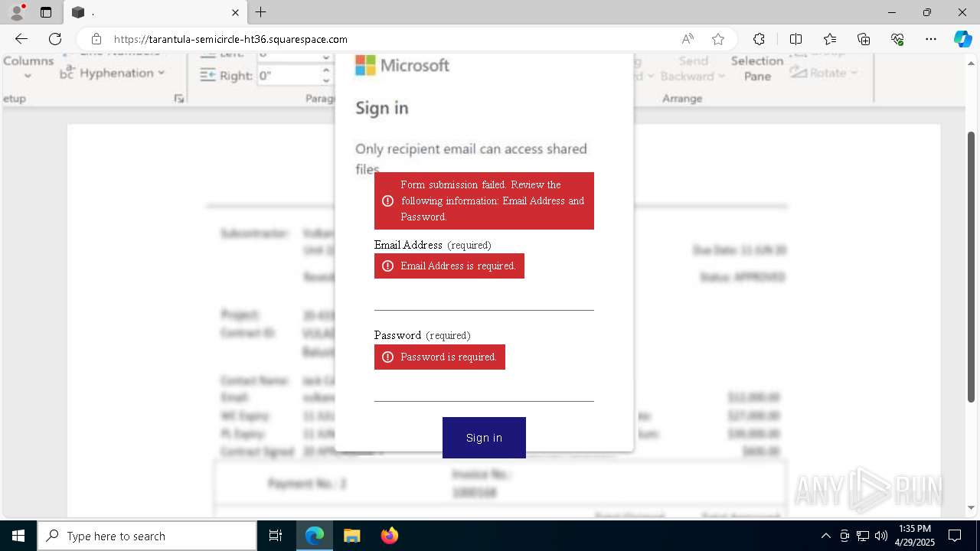Open the notification center
The width and height of the screenshot is (980, 551).
(x=955, y=536)
